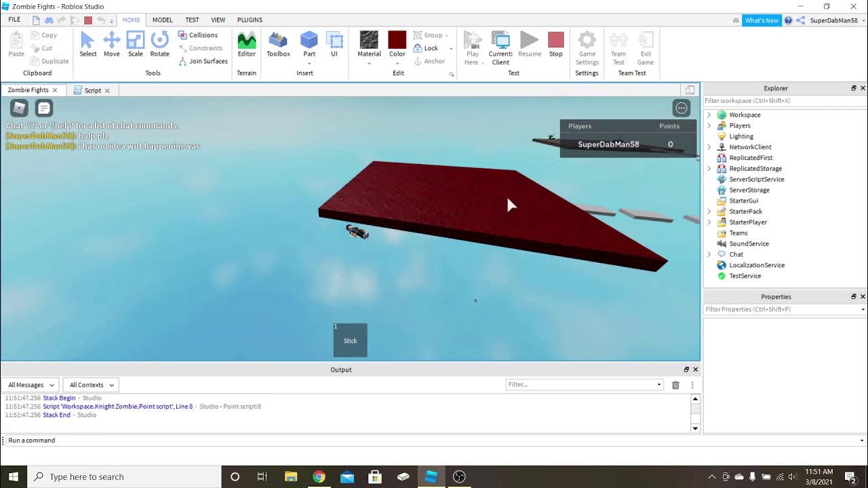
Task: Open the FILE menu
Action: (x=14, y=20)
